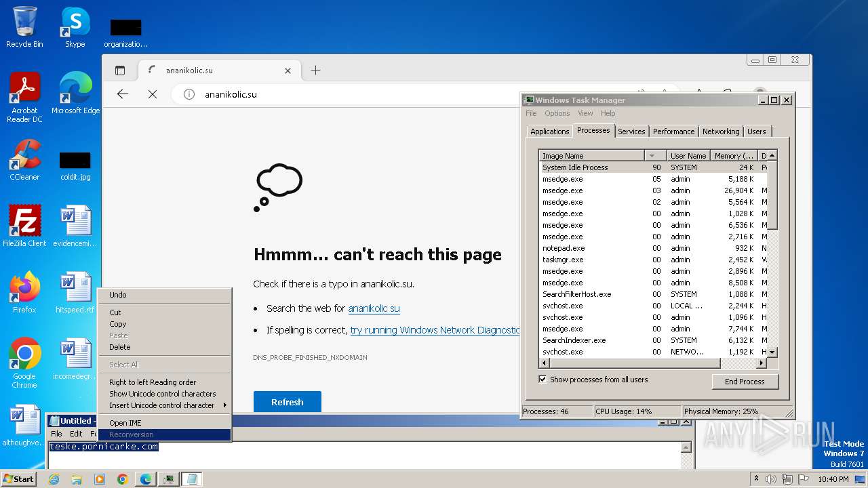This screenshot has width=868, height=488.
Task: Toggle Show Unicode control characters
Action: coord(164,394)
